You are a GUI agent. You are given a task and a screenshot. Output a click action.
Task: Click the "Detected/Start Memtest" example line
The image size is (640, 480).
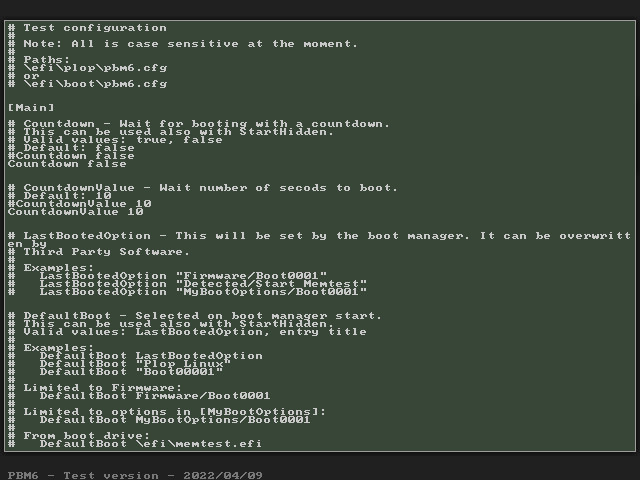coord(203,284)
